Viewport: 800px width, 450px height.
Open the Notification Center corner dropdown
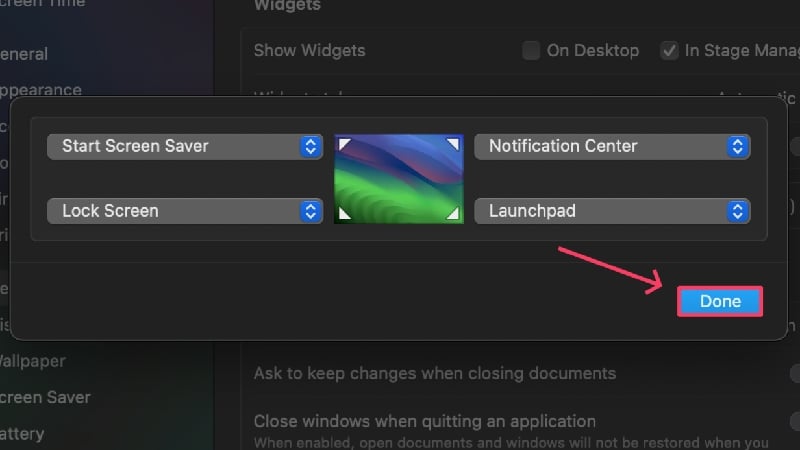tap(612, 146)
